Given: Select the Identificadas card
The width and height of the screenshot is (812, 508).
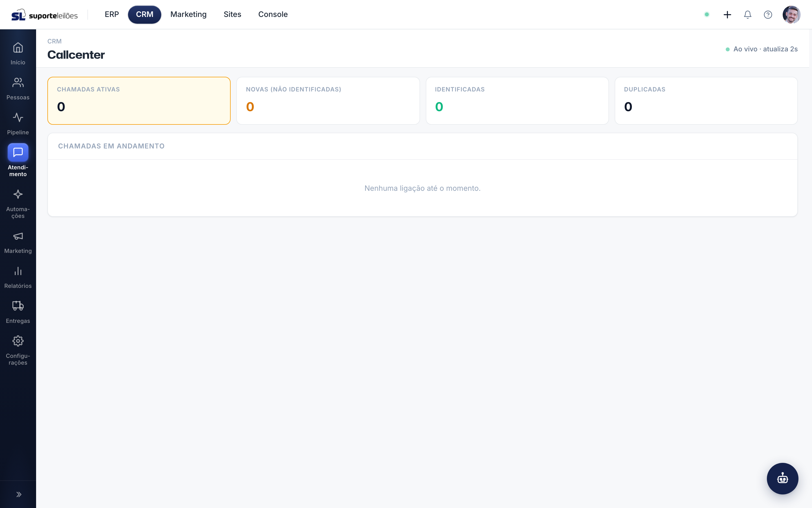Looking at the screenshot, I should (517, 101).
